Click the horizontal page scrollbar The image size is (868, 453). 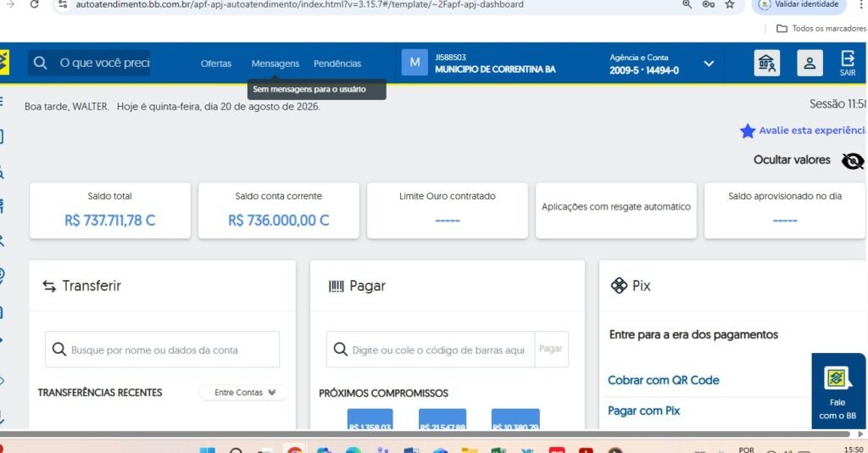[x=426, y=434]
